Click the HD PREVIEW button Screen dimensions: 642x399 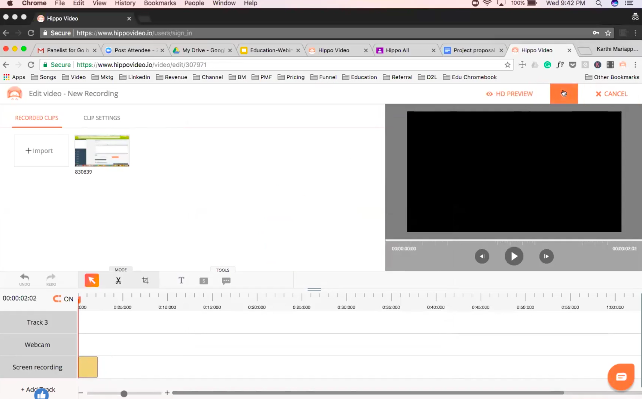509,94
